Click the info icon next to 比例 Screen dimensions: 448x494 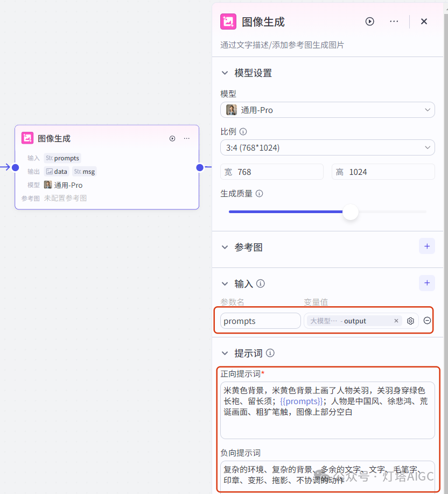click(243, 131)
